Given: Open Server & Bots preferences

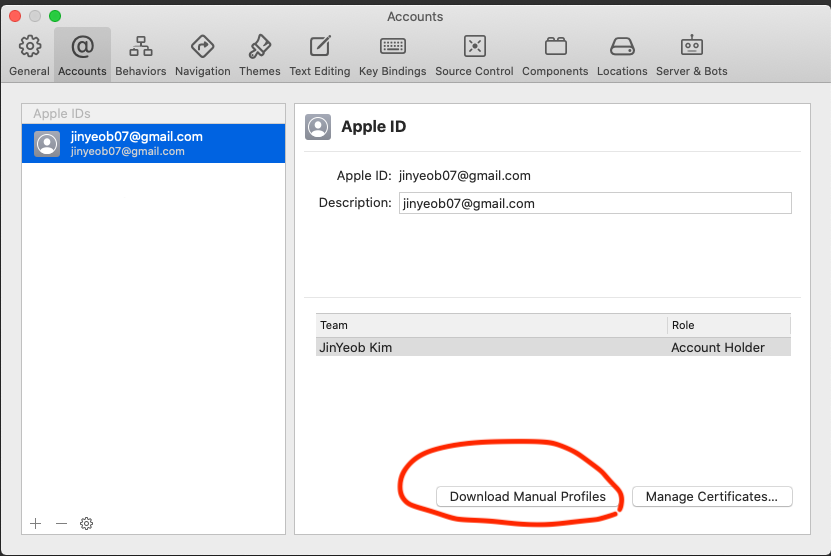Looking at the screenshot, I should pos(692,56).
